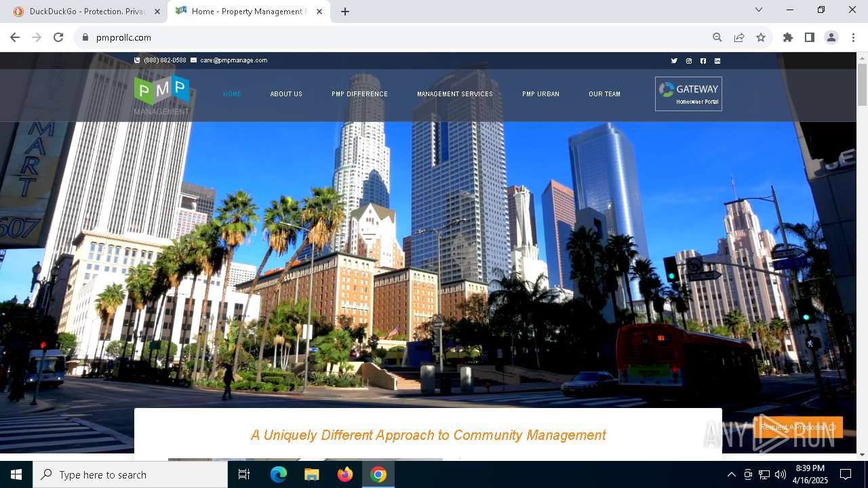Open the network icon in system tray
This screenshot has height=488, width=868.
click(x=764, y=474)
